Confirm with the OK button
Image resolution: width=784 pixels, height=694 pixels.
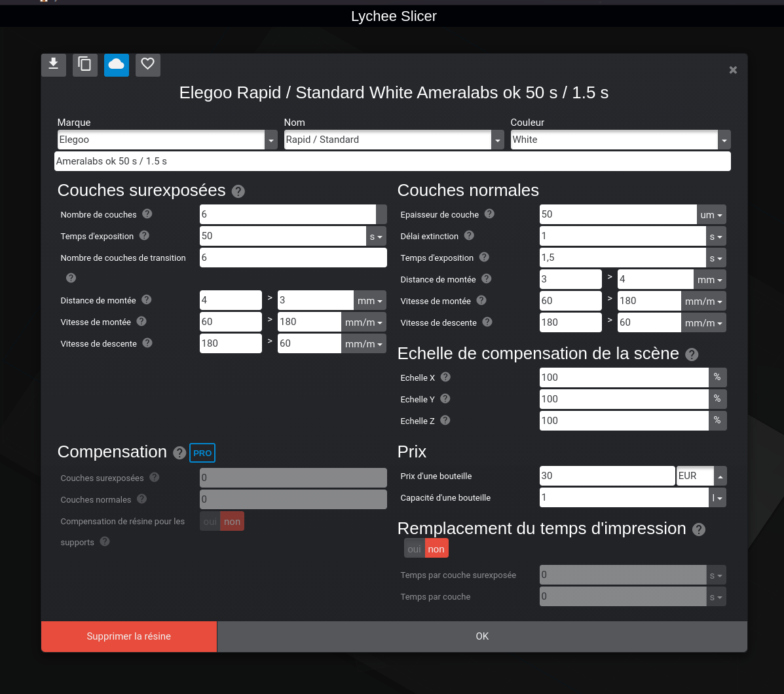point(482,636)
